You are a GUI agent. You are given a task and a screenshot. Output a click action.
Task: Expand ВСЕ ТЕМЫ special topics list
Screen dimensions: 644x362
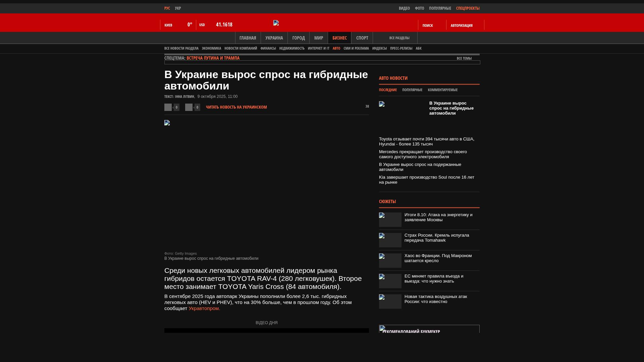464,58
